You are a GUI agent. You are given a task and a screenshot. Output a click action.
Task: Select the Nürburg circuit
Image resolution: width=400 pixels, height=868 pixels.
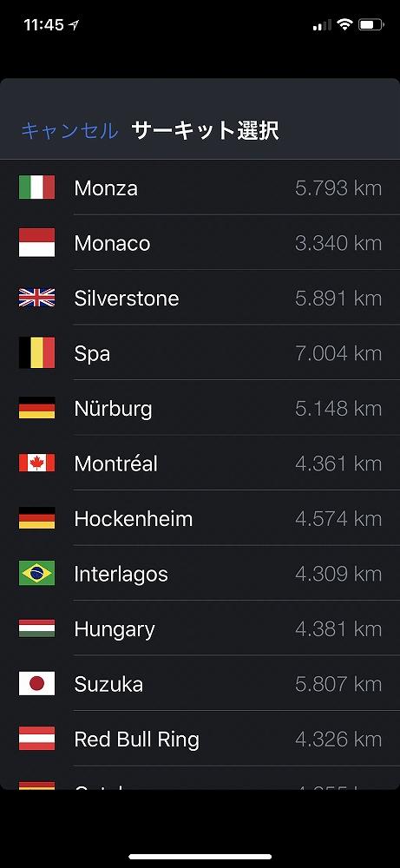click(x=200, y=408)
